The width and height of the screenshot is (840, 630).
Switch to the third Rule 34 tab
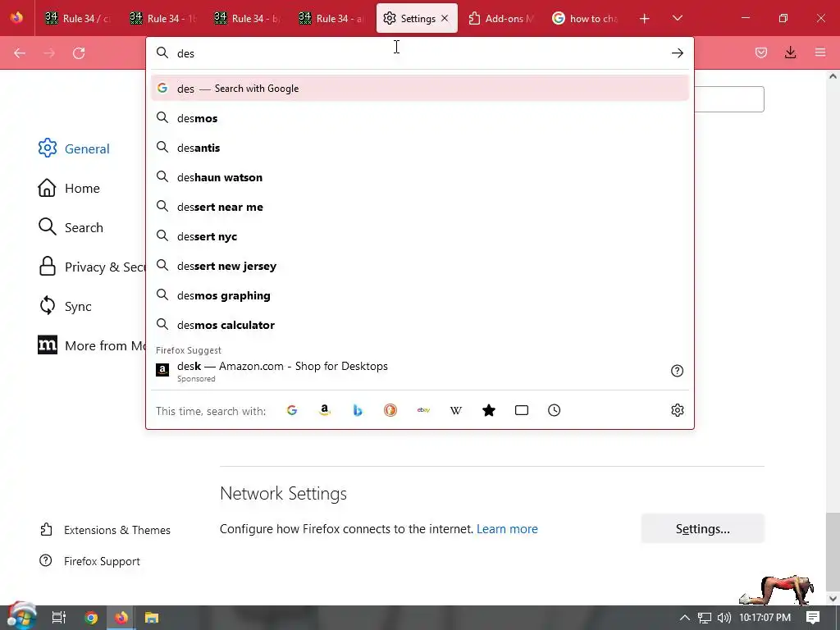pos(248,18)
